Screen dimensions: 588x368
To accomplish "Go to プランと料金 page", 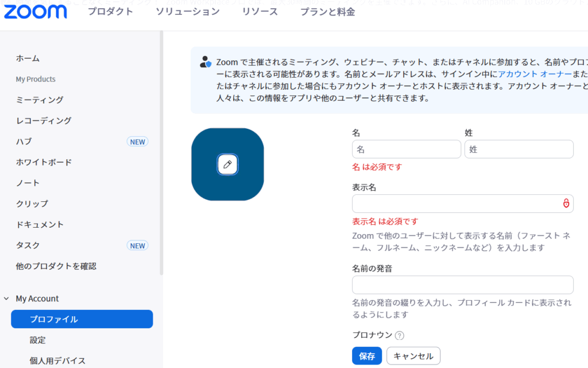I will 327,12.
